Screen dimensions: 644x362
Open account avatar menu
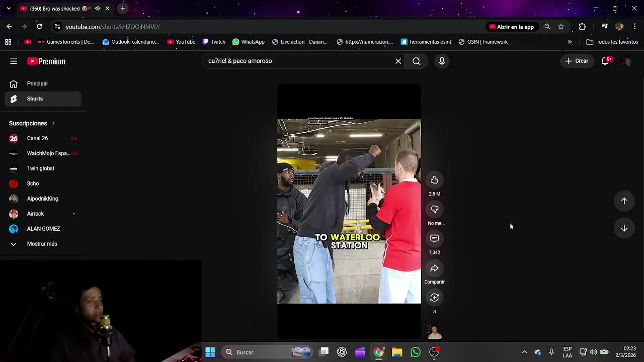tap(626, 61)
